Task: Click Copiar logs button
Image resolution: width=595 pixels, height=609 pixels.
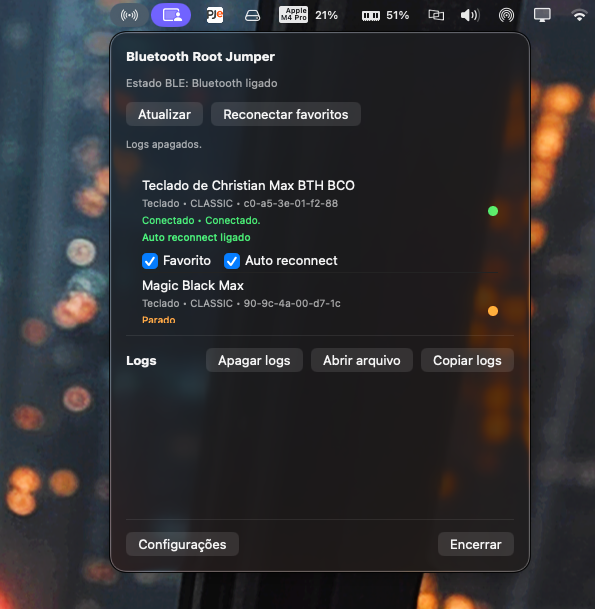Action: coord(467,360)
